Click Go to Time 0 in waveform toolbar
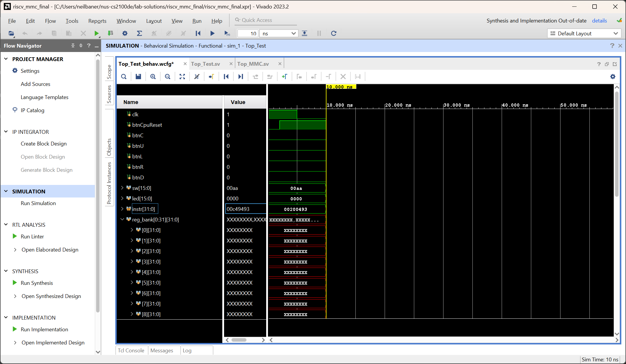The width and height of the screenshot is (626, 364). coord(226,77)
